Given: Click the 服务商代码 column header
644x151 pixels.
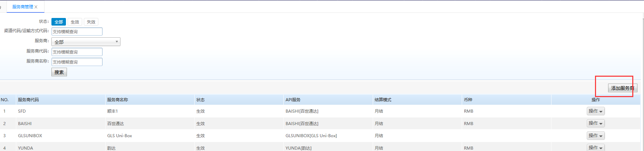Looking at the screenshot, I should (x=28, y=100).
